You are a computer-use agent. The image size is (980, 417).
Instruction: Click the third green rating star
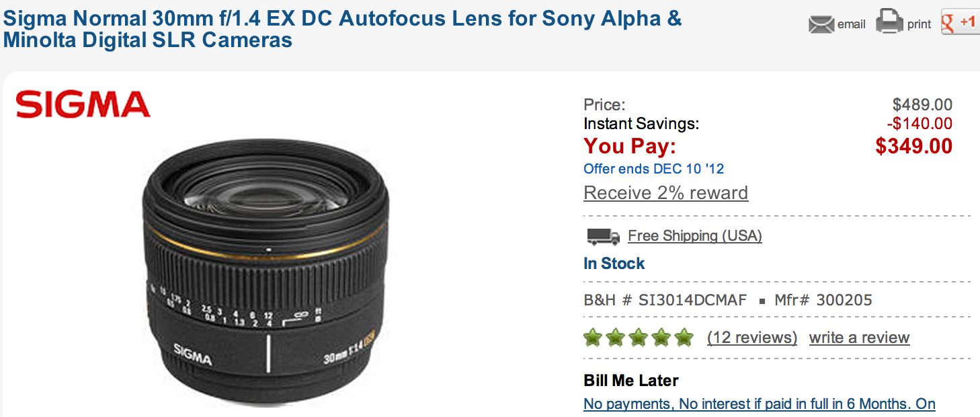click(639, 337)
